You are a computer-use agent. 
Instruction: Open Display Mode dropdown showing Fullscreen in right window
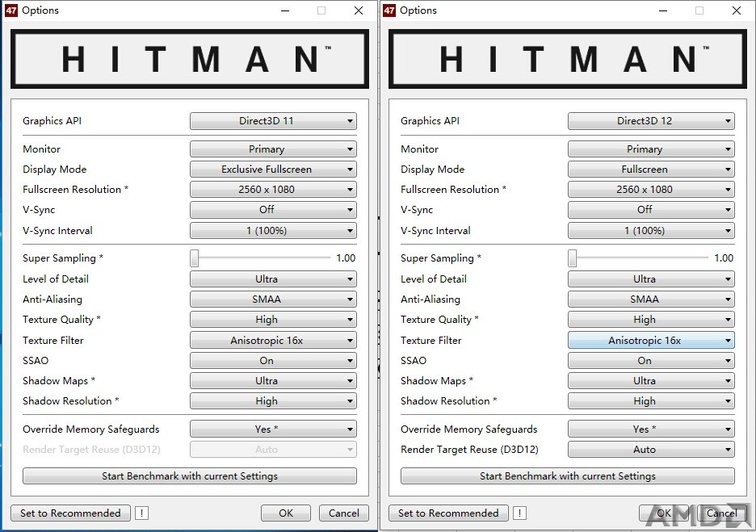651,170
